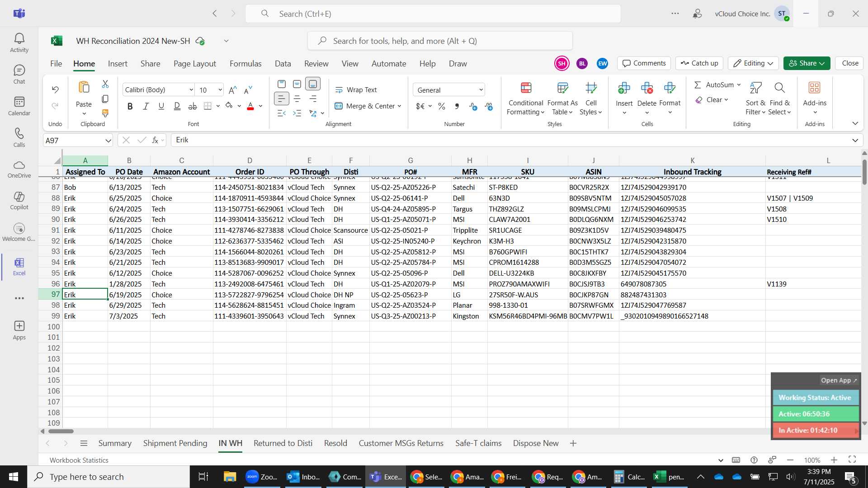This screenshot has height=488, width=868.
Task: Click Open App in status widget
Action: point(839,380)
